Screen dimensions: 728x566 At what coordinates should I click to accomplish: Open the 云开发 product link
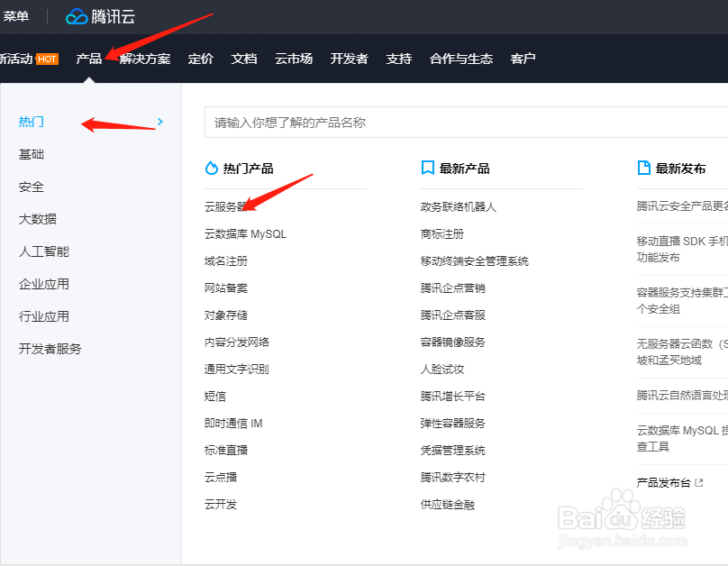pos(221,504)
